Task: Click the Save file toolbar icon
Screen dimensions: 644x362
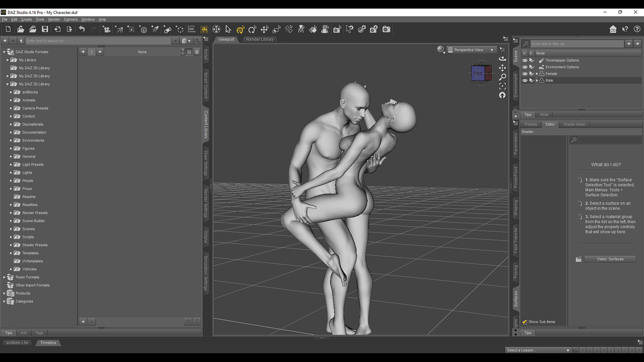Action: (x=45, y=29)
